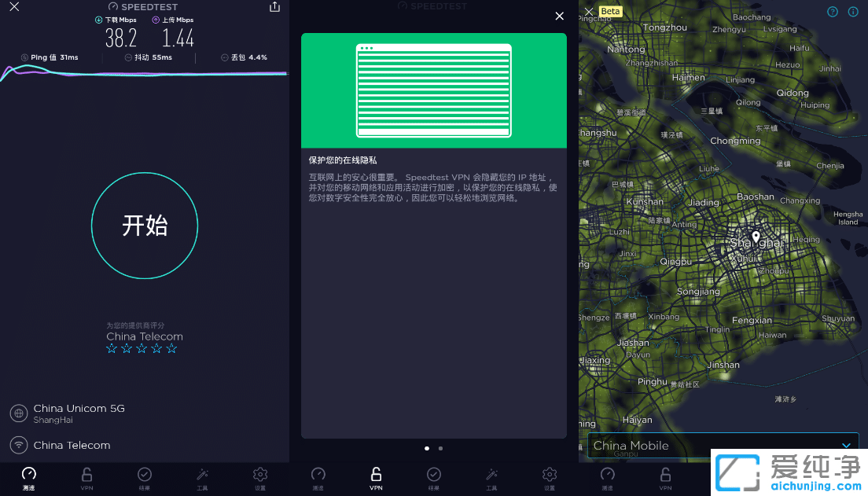Tap the Haiyan label on the map

637,421
